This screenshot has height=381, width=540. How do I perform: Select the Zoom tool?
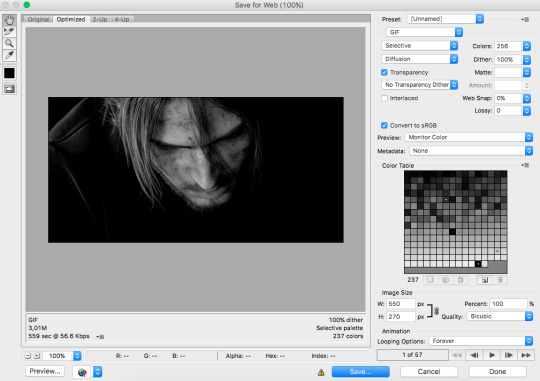(x=9, y=43)
